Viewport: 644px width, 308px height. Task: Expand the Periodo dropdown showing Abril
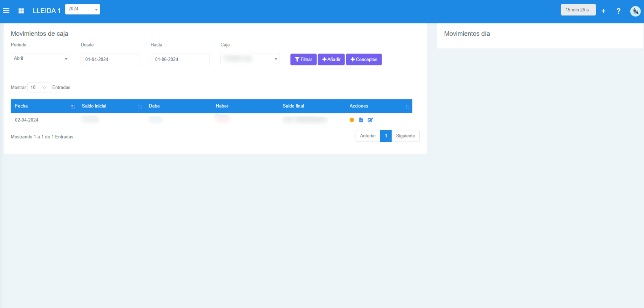pyautogui.click(x=40, y=59)
